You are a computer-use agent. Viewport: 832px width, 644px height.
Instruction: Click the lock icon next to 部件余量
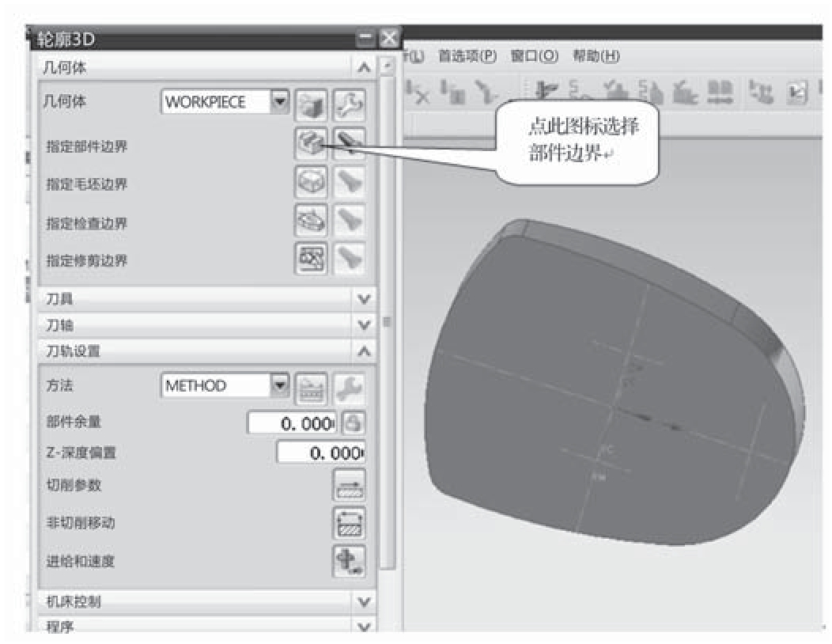tap(354, 423)
